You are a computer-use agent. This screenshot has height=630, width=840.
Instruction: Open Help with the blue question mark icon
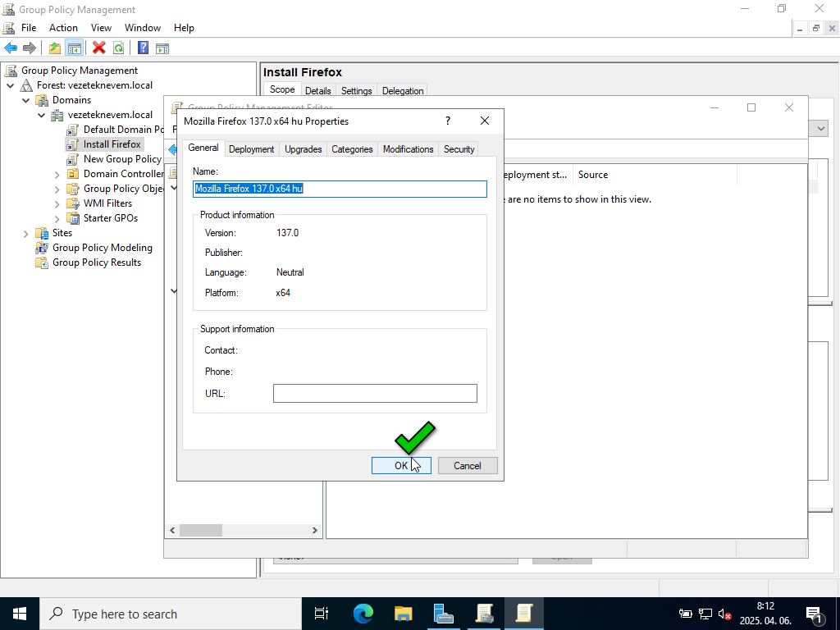tap(143, 48)
